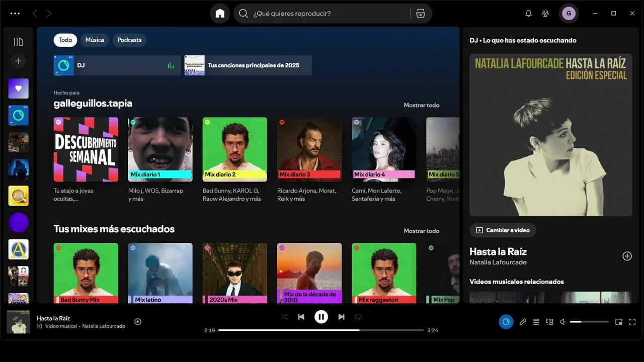
Task: Open Mix de la década de 2010
Action: pos(309,273)
